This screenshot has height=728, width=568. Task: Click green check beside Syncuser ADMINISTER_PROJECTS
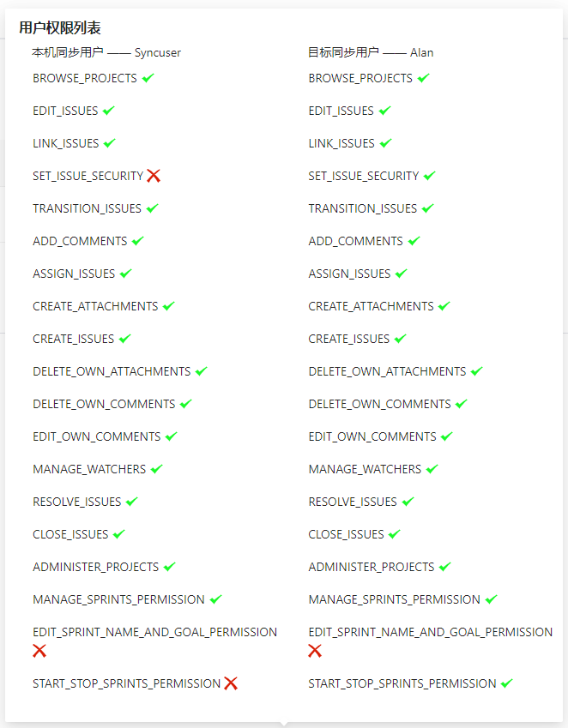pos(169,567)
